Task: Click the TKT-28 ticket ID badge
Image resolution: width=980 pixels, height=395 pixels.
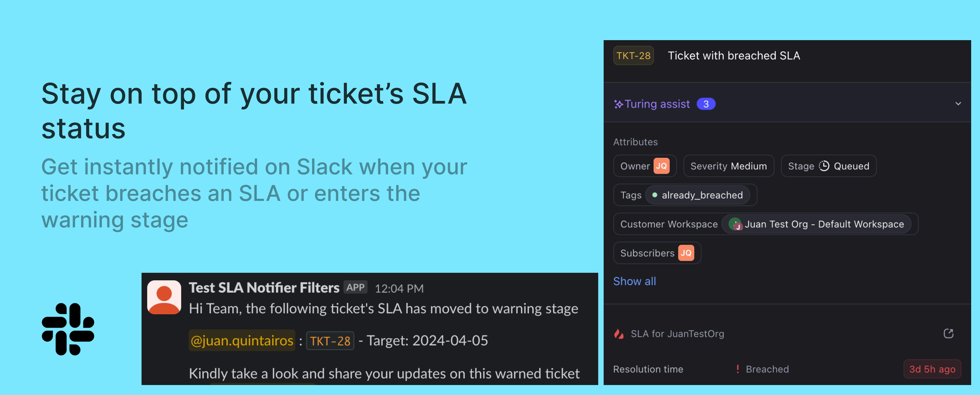Action: [633, 56]
